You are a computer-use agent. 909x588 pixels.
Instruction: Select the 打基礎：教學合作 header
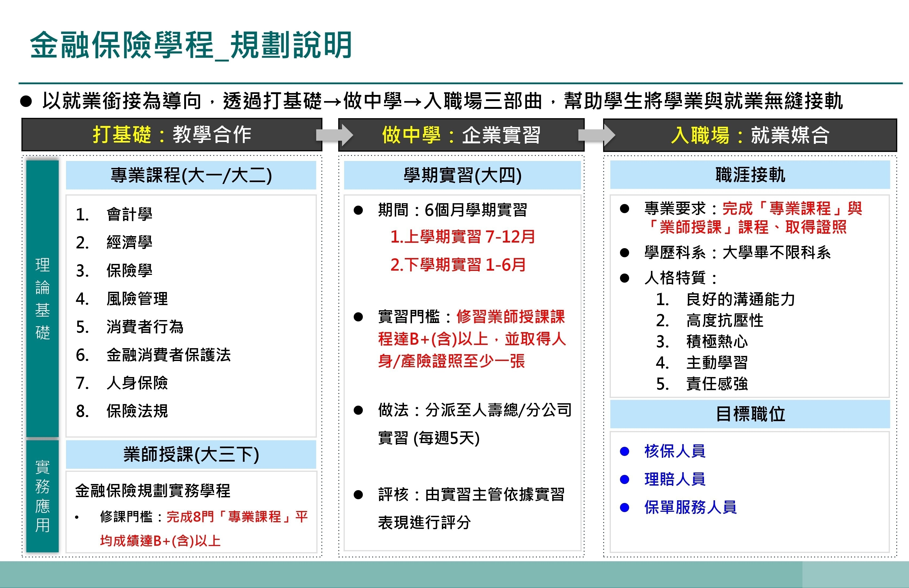172,135
